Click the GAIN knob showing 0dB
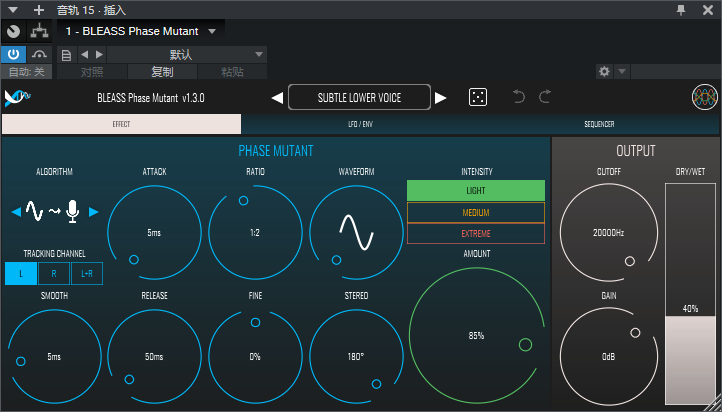 (x=609, y=356)
